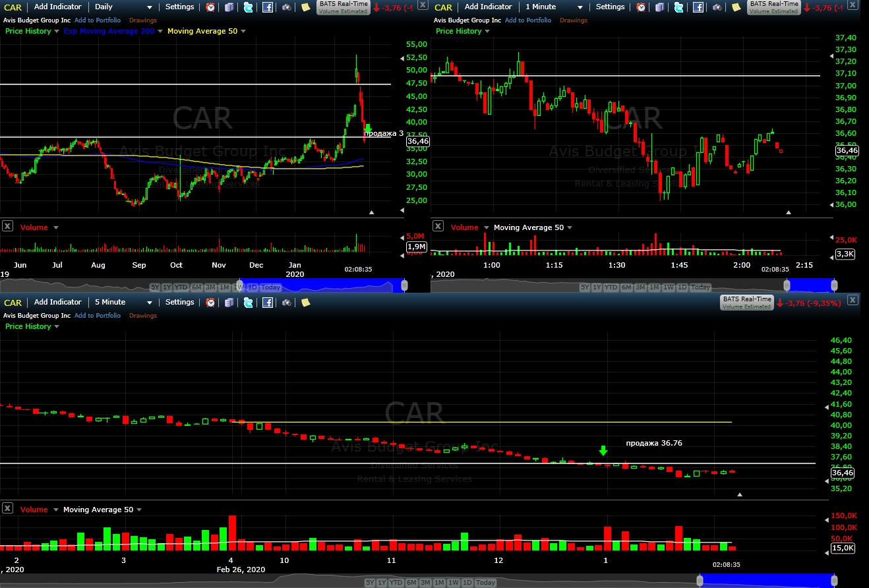Click the camera snapshot icon in the 1 Minute chart
869x588 pixels.
[717, 7]
